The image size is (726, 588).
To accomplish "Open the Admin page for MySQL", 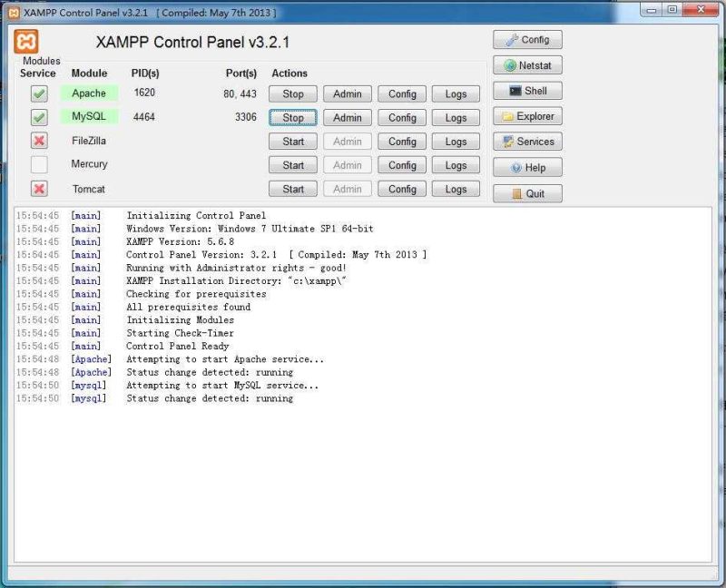I will point(348,118).
